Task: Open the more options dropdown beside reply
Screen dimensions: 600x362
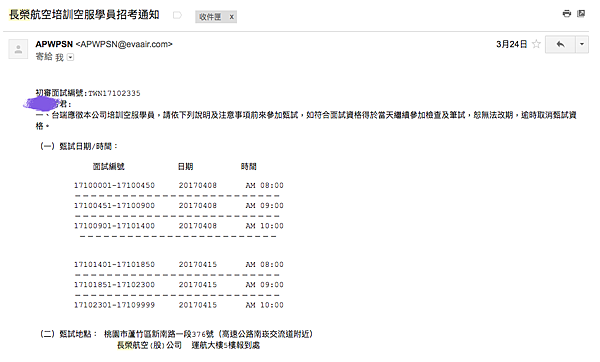Action: pyautogui.click(x=582, y=44)
